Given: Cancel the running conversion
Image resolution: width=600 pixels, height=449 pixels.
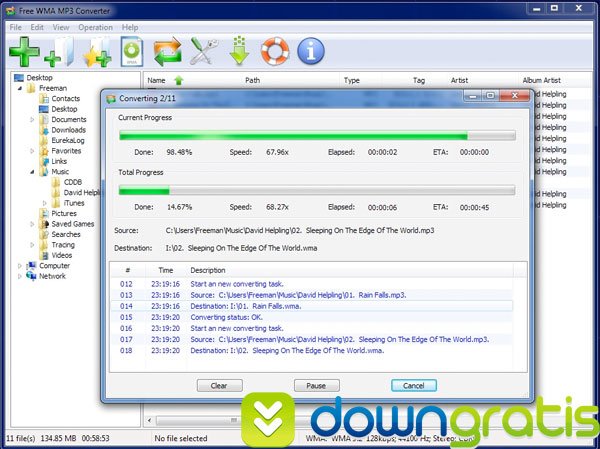Looking at the screenshot, I should (x=413, y=385).
